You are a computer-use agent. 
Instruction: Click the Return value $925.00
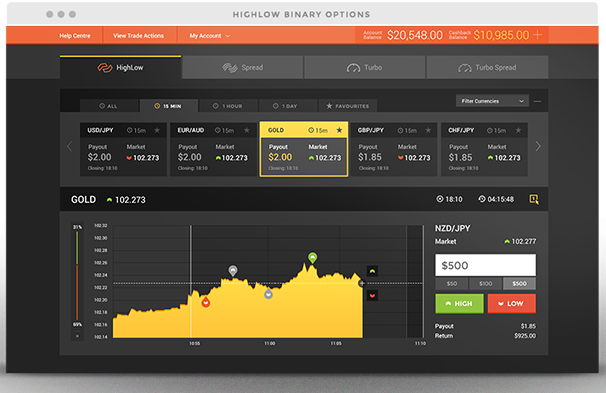coord(525,336)
